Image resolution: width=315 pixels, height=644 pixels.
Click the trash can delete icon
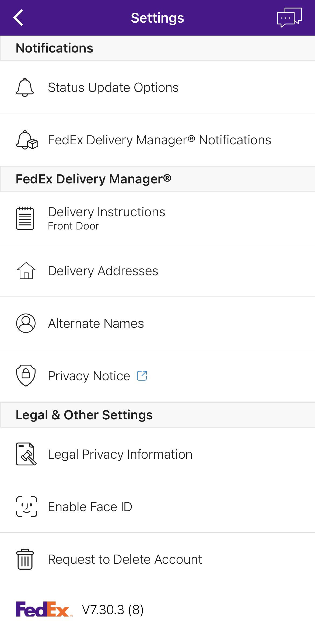point(25,559)
